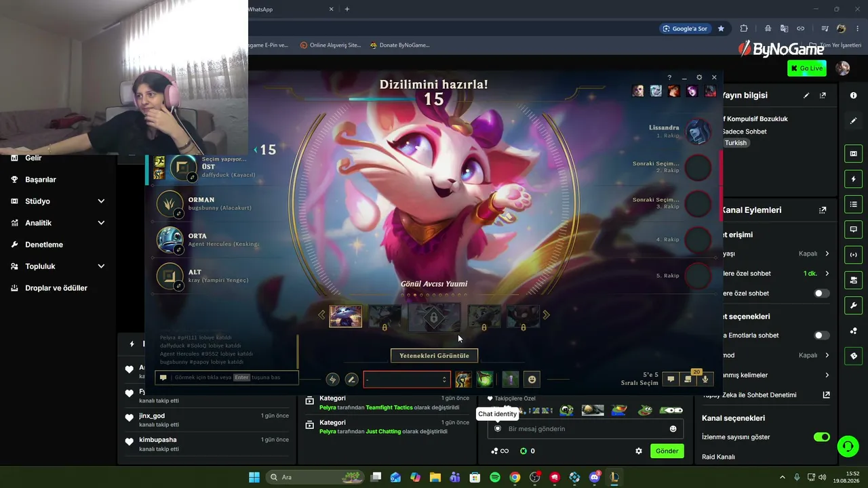868x488 pixels.
Task: Bookmark this page with the star icon
Action: [x=721, y=28]
